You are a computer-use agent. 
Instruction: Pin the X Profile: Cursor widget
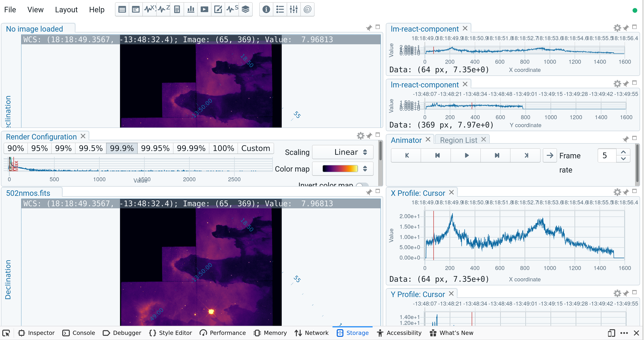click(626, 192)
